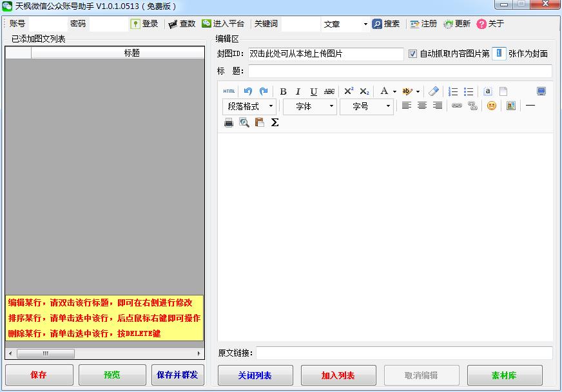
Task: Click the insert hyperlink chain icon
Action: point(457,106)
